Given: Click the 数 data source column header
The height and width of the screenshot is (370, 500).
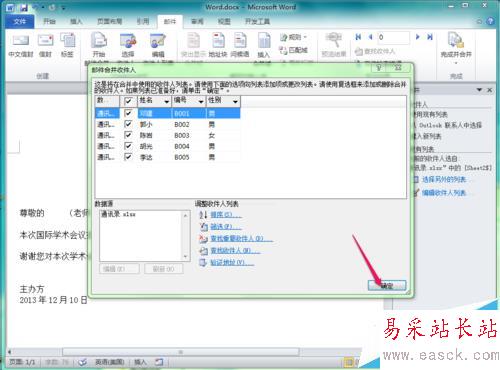Looking at the screenshot, I should pyautogui.click(x=107, y=101).
